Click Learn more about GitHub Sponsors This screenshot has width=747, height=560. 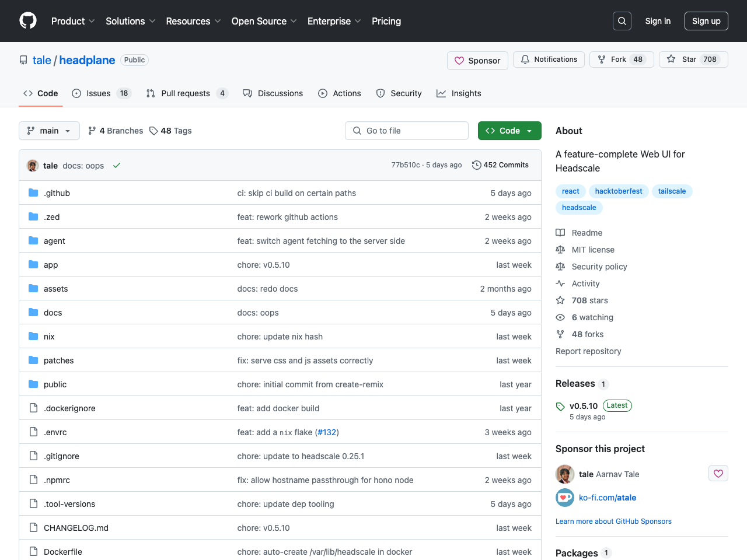coord(613,521)
